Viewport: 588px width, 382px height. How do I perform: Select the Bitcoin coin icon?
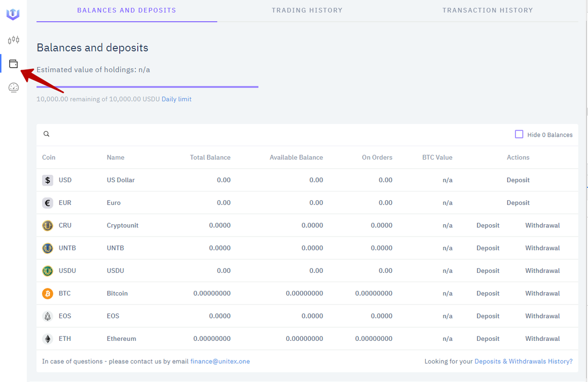tap(48, 293)
